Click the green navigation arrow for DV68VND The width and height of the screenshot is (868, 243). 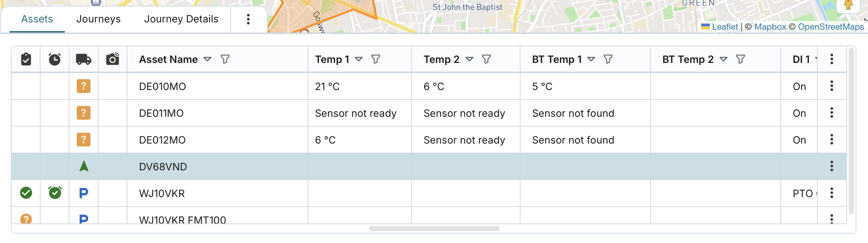coord(84,166)
